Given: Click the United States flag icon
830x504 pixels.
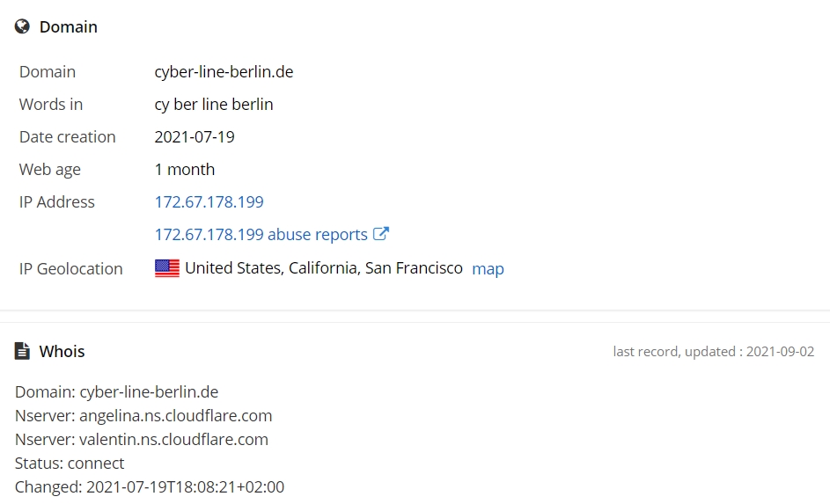Looking at the screenshot, I should click(167, 268).
